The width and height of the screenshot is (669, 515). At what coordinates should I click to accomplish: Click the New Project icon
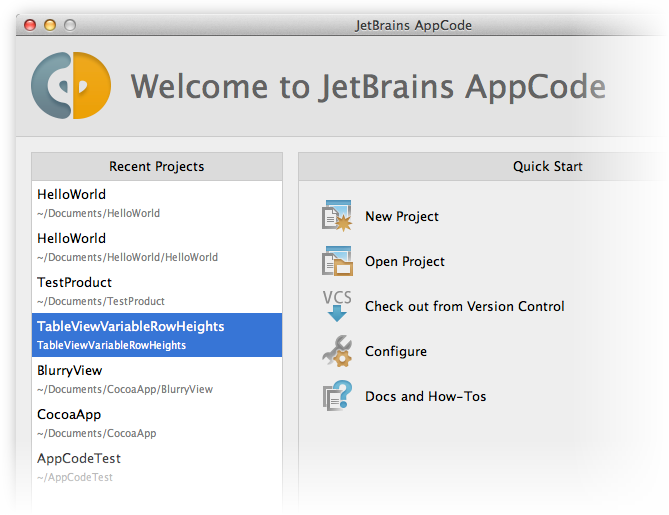tap(337, 216)
